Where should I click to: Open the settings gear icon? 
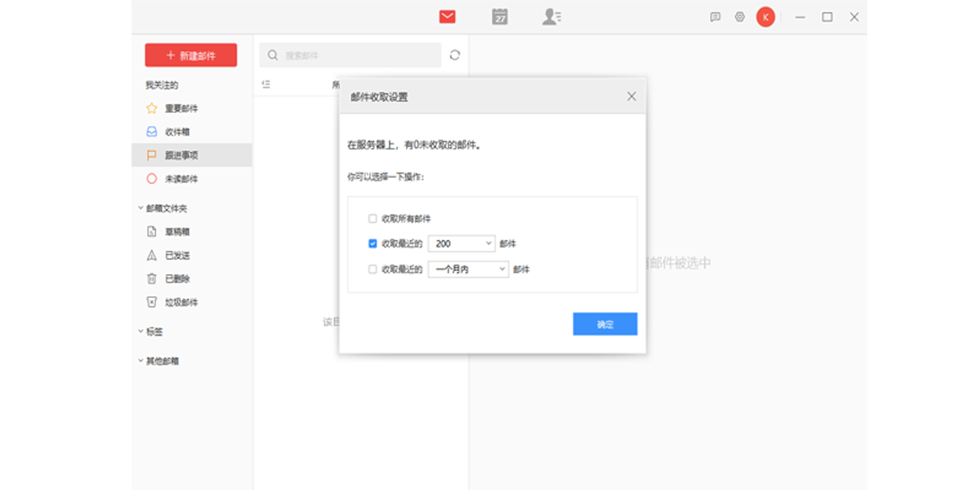click(739, 16)
